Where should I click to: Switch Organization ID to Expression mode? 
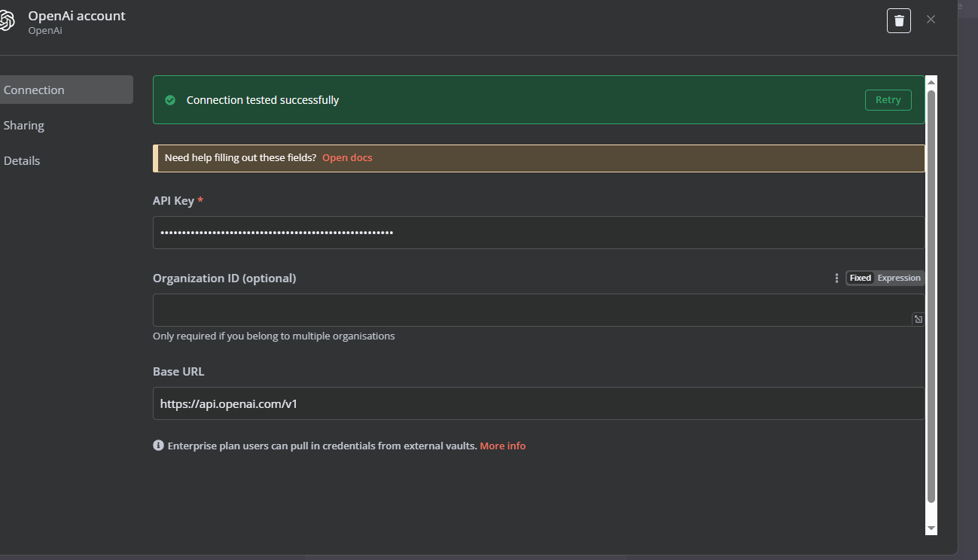899,278
